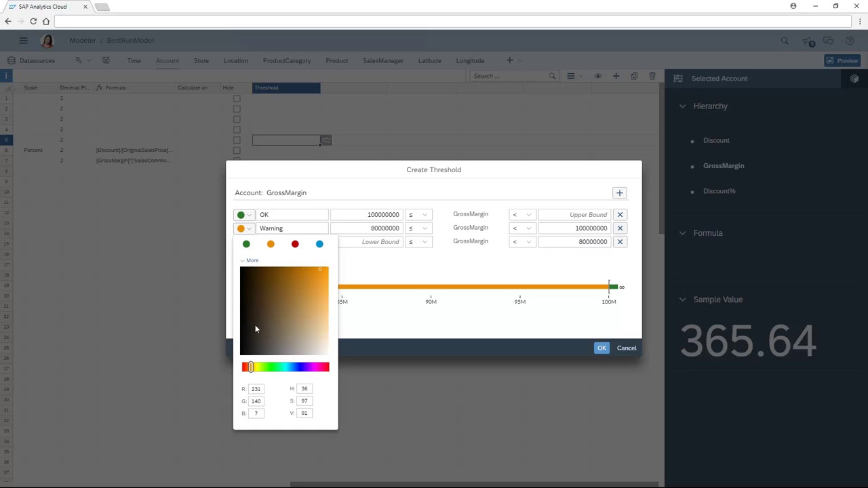Check the Hide checkbox in row 2
Screen dimensions: 868x488
[x=237, y=108]
